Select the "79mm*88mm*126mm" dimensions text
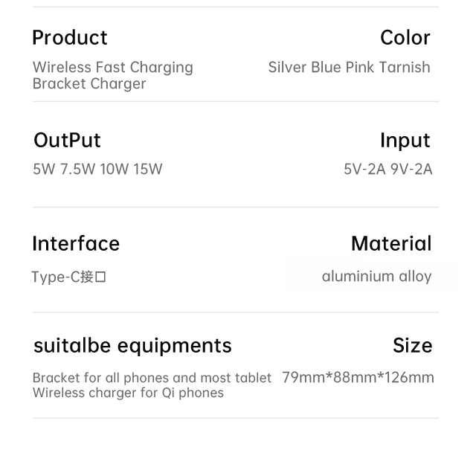 [358, 377]
